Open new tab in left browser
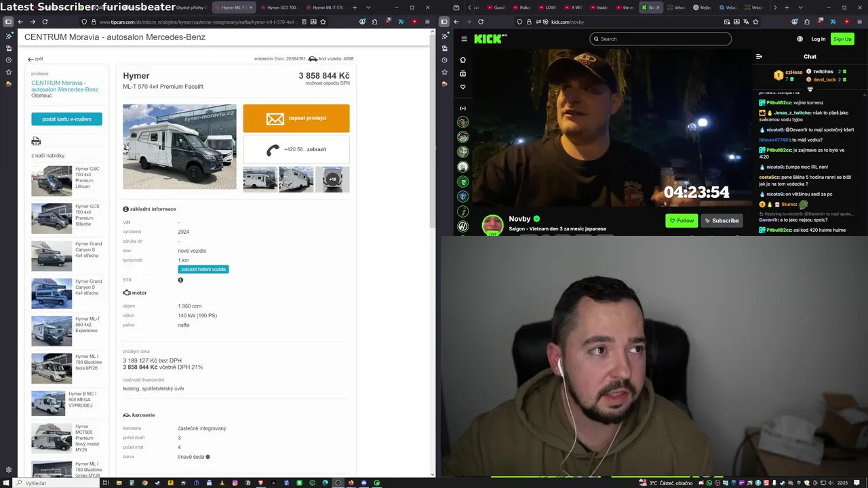 point(354,7)
